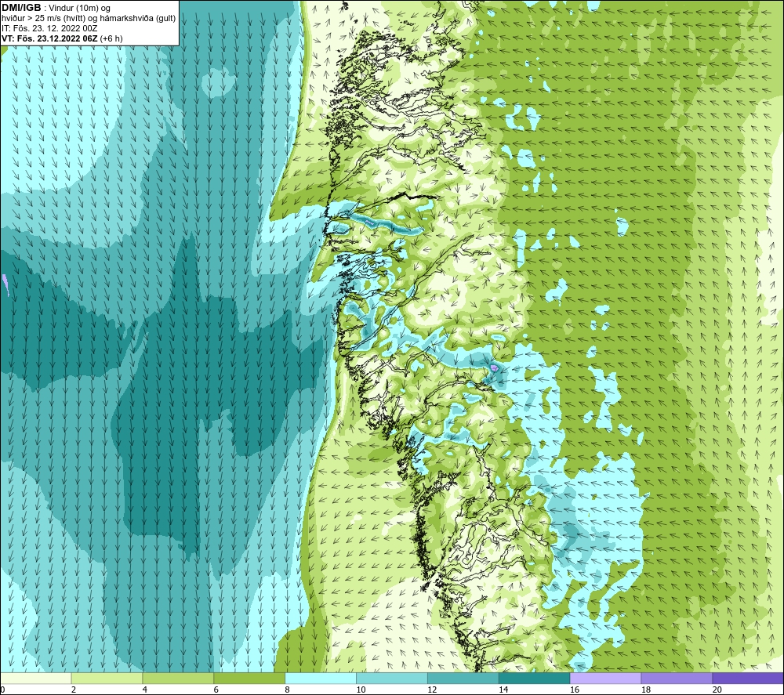Click the legend label '12'

tap(432, 690)
